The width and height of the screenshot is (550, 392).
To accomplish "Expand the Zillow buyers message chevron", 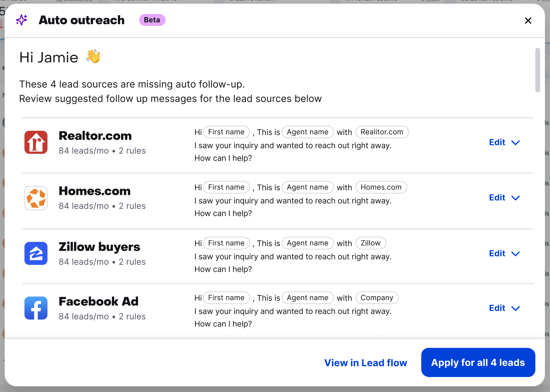I will tap(516, 254).
